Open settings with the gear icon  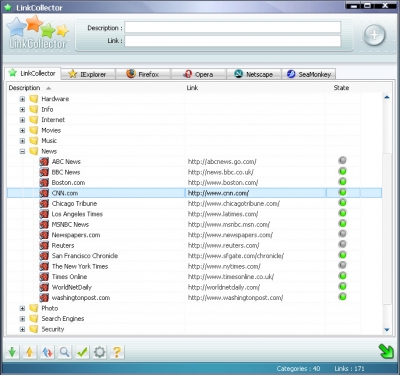(x=99, y=352)
